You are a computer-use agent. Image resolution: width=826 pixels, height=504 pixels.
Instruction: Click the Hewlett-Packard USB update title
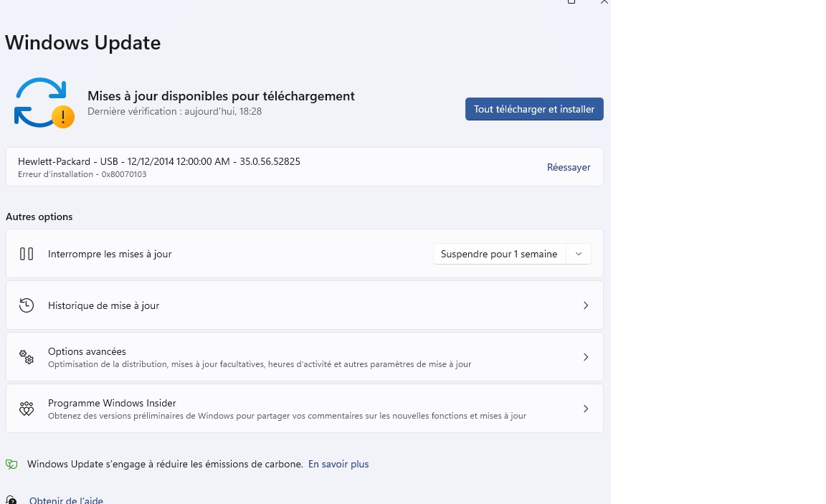[x=159, y=162]
